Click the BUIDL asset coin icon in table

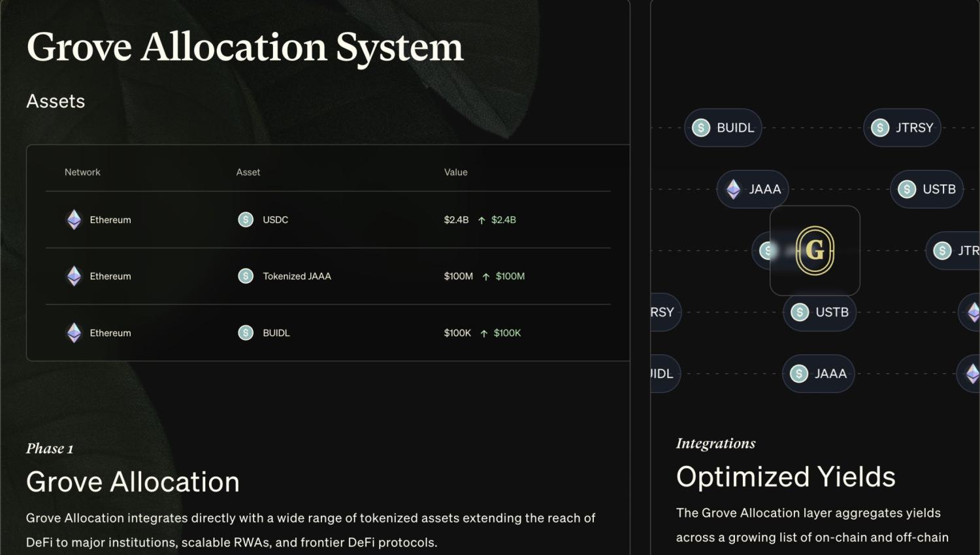[246, 333]
